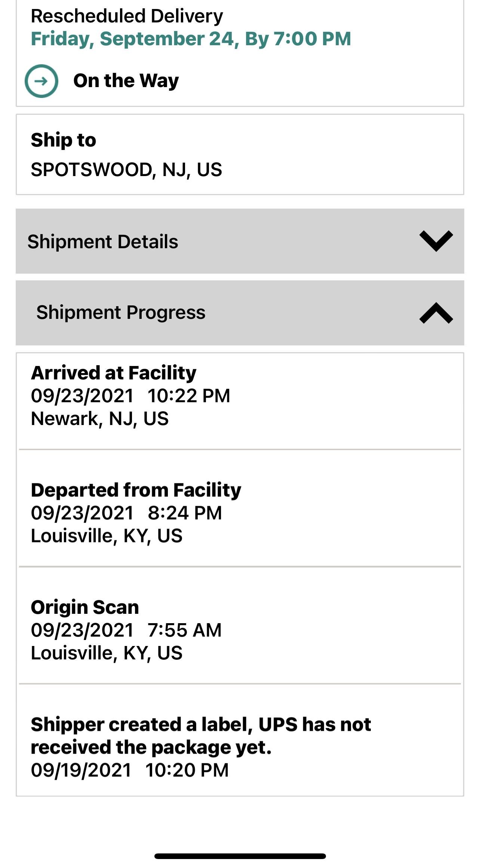Tap the 09/19/2021 10:20 PM timestamp
The height and width of the screenshot is (868, 480).
tap(129, 770)
